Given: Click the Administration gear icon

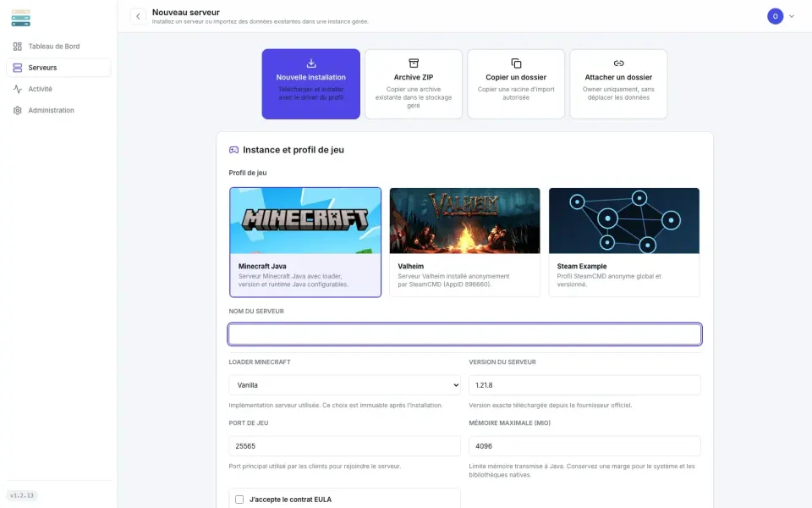Looking at the screenshot, I should point(17,110).
